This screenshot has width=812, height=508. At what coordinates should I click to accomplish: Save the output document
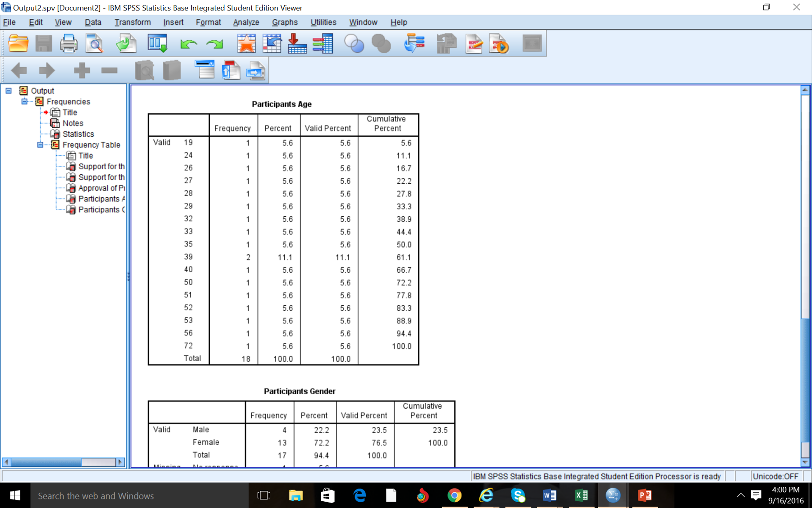coord(43,43)
